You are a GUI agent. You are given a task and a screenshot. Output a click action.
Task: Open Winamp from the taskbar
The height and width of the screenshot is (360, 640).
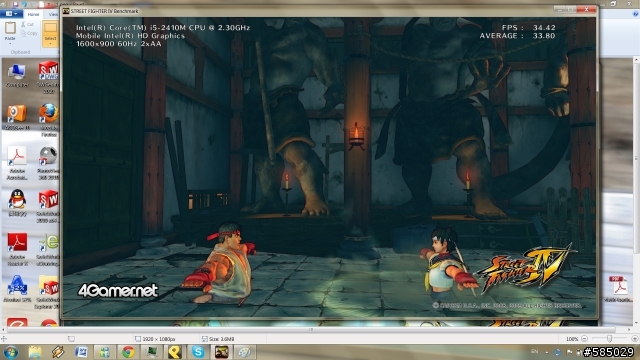(x=58, y=352)
